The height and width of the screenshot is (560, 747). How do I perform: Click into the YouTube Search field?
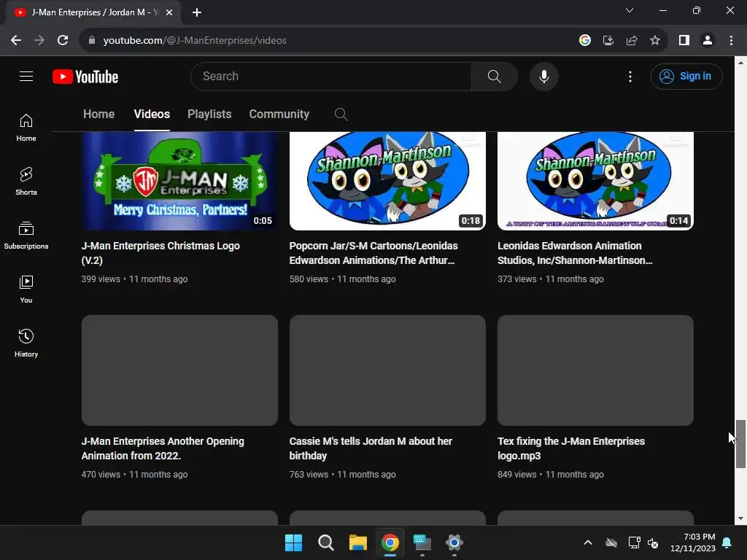pos(331,76)
